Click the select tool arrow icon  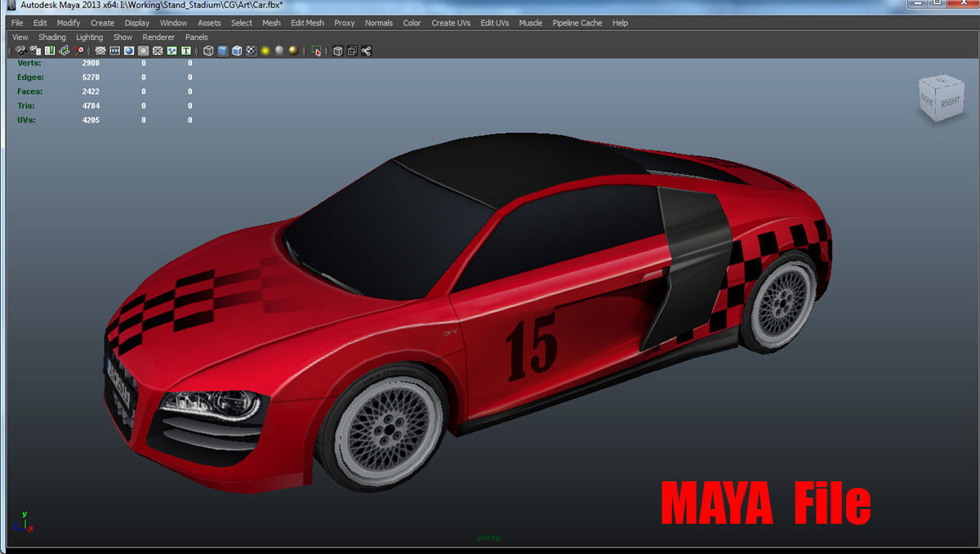pyautogui.click(x=316, y=50)
